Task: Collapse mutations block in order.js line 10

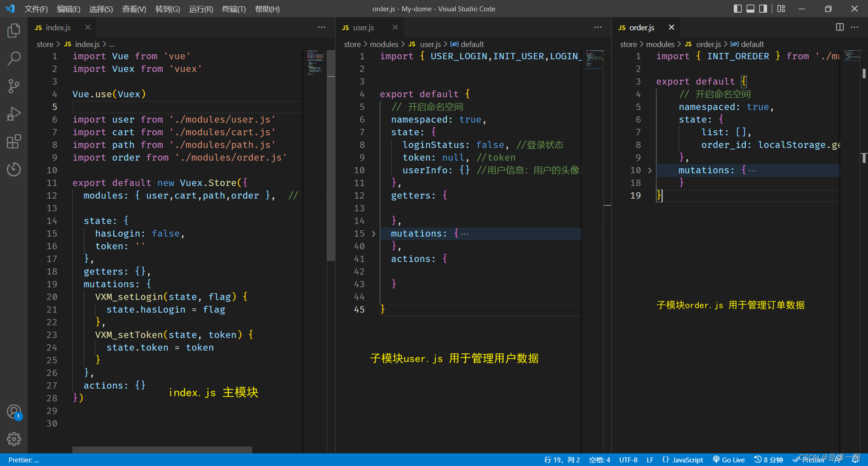Action: click(650, 171)
